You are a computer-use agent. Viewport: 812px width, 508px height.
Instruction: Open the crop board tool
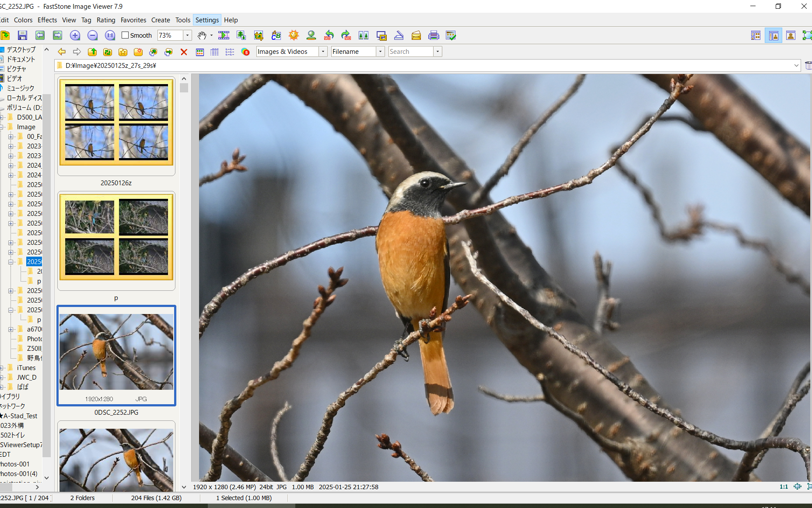coord(259,35)
